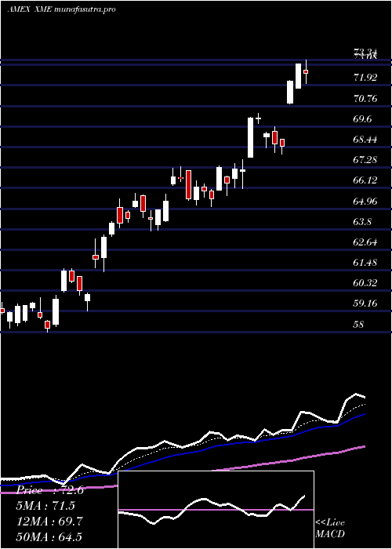Screen dimensions: 392x549
Task: Select the 59.16 price axis label
Action: click(365, 304)
